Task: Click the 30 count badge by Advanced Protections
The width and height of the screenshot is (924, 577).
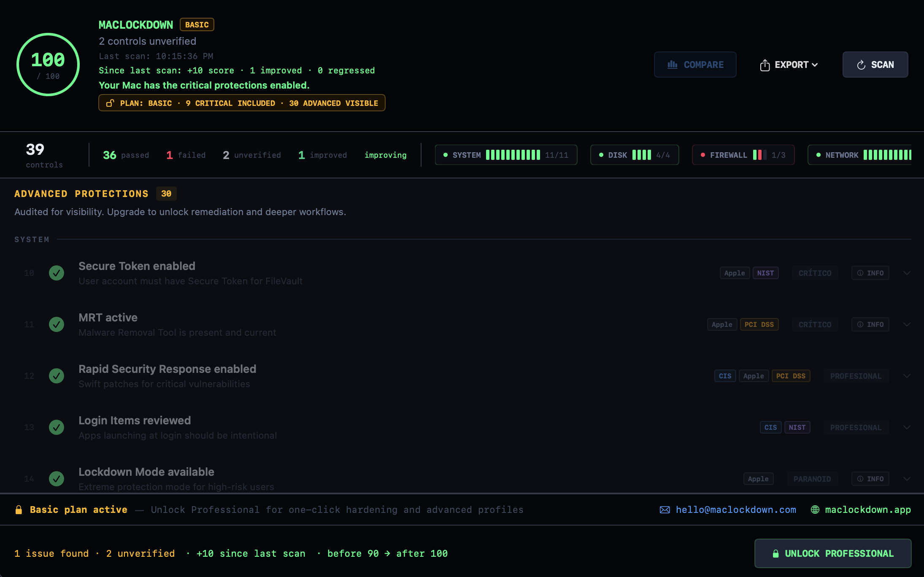Action: (x=166, y=194)
